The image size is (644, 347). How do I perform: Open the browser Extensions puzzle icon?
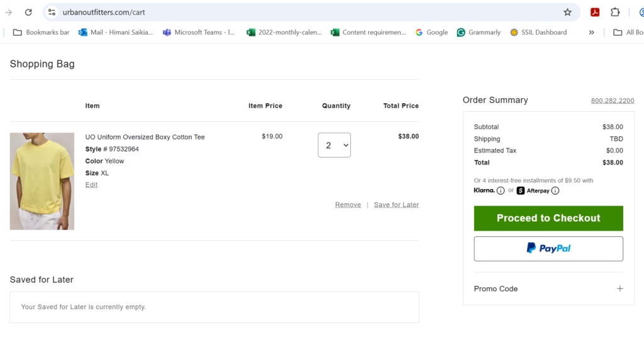tap(615, 12)
